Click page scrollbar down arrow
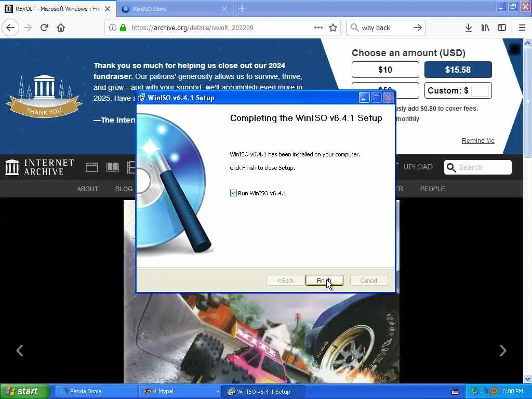The height and width of the screenshot is (399, 532). [x=527, y=379]
